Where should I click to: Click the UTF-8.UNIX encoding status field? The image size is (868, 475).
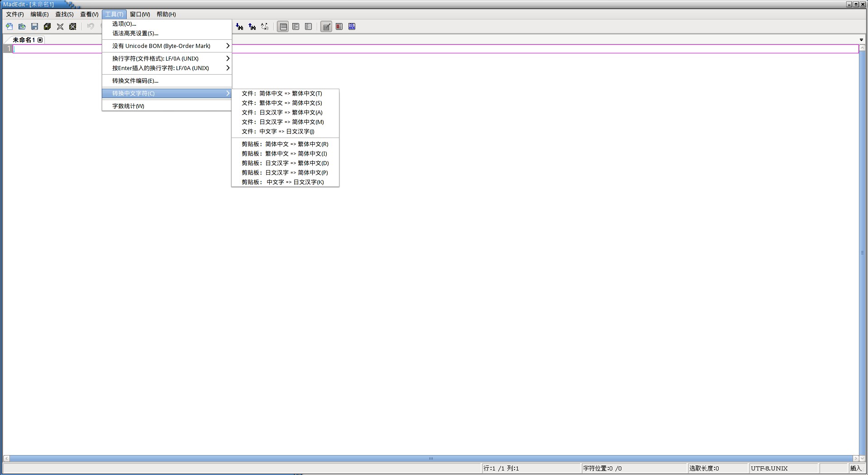click(x=783, y=468)
